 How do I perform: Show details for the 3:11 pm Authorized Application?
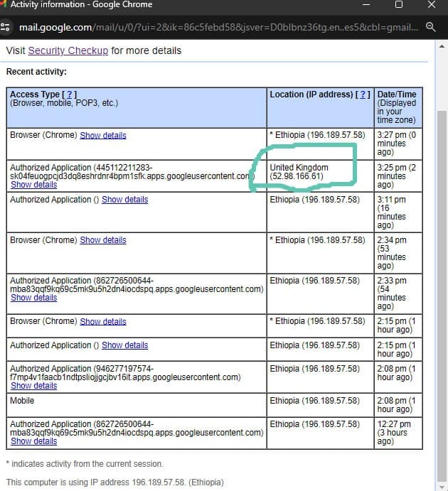point(124,200)
